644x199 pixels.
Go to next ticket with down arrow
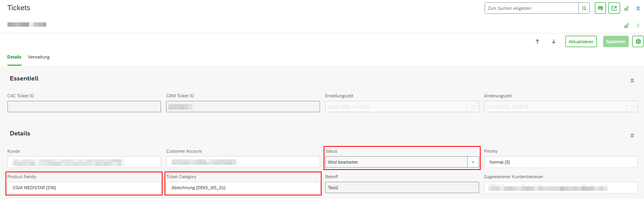[554, 42]
